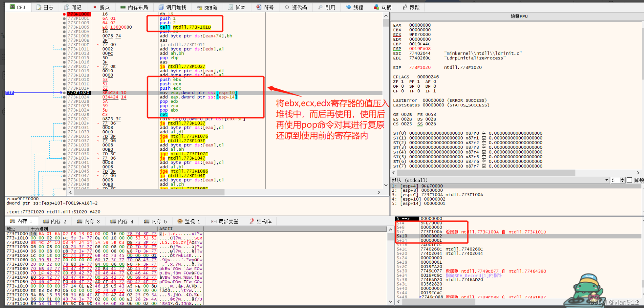Click the 结构体 struct tab icon
Viewport: 644px width, 308px height.
[x=252, y=221]
